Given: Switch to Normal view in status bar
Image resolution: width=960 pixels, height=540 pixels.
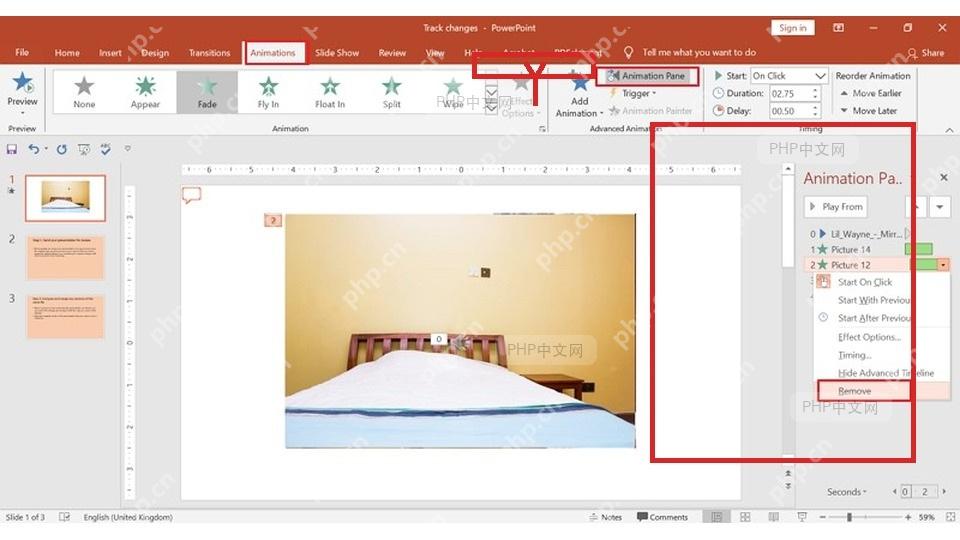Looking at the screenshot, I should coord(716,517).
